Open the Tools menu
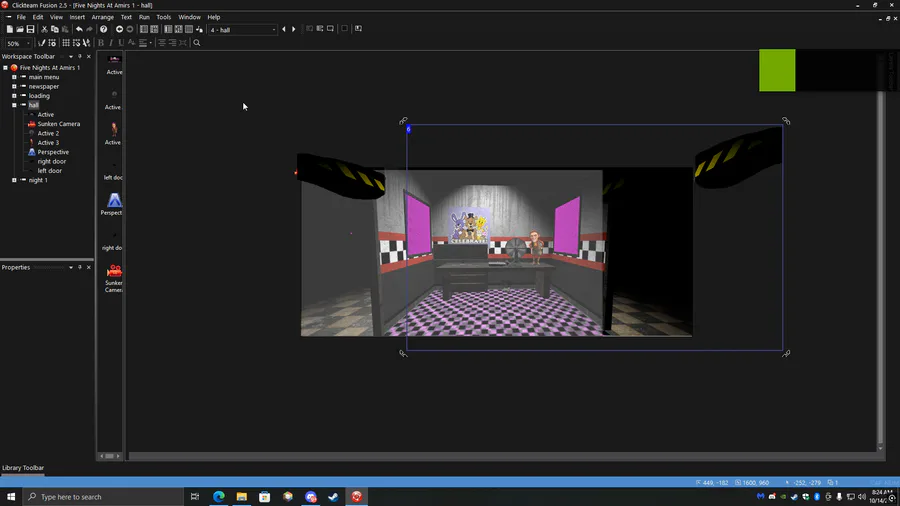The width and height of the screenshot is (900, 506). (x=164, y=17)
